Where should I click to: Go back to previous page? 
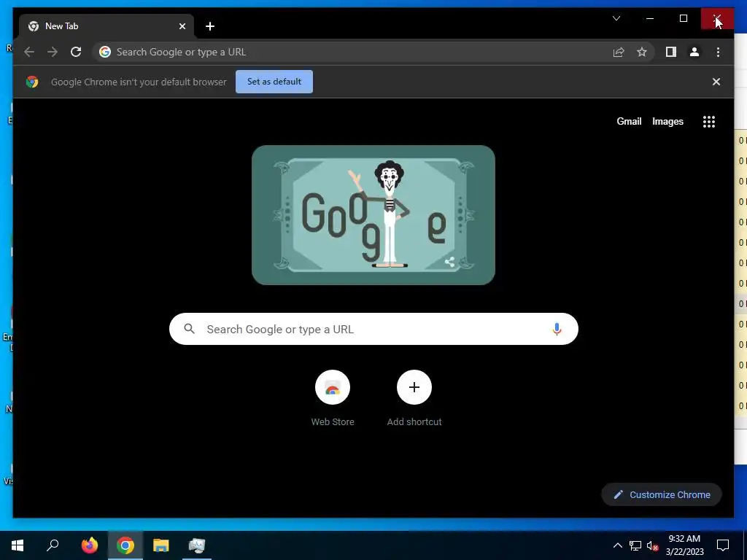[29, 52]
